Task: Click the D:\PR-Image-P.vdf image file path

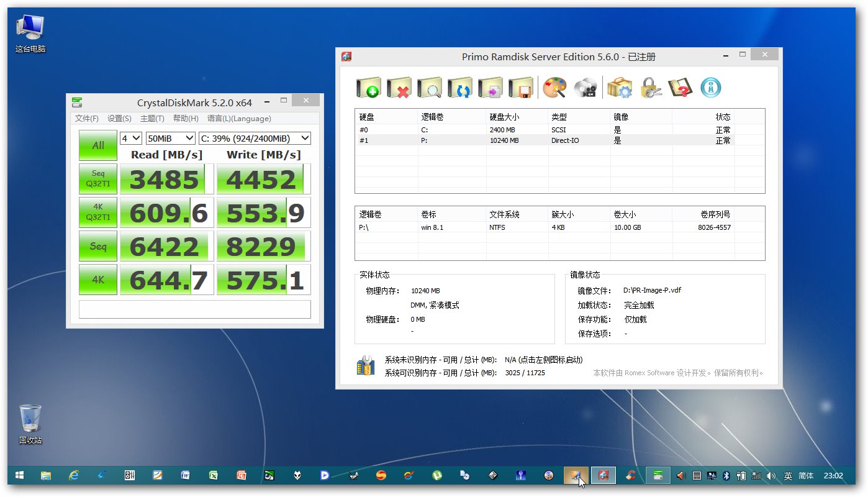Action: point(653,290)
